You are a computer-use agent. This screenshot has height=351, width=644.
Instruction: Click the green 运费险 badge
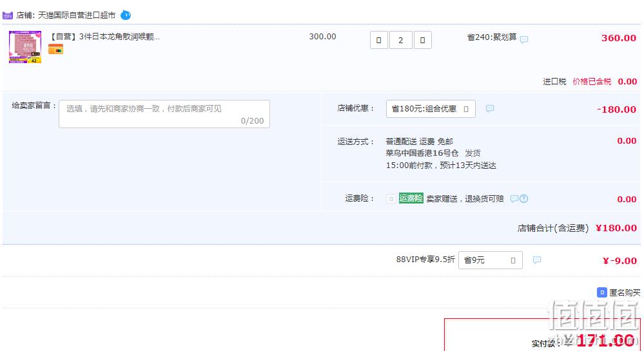pos(411,198)
